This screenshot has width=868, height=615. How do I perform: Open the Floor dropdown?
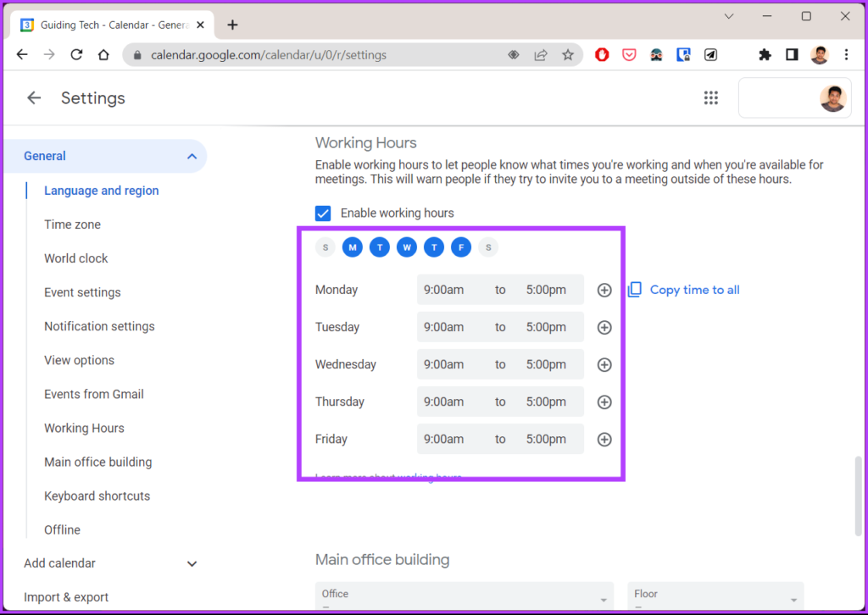tap(715, 596)
